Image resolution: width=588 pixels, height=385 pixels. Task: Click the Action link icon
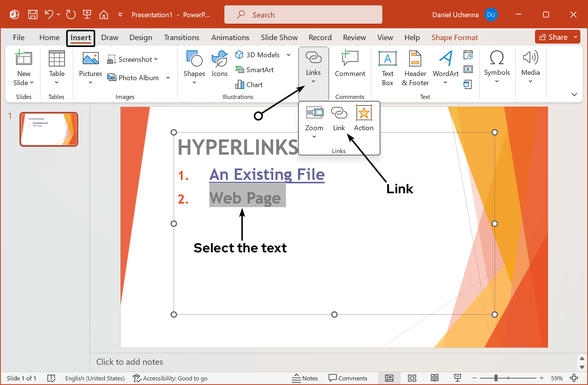click(363, 118)
